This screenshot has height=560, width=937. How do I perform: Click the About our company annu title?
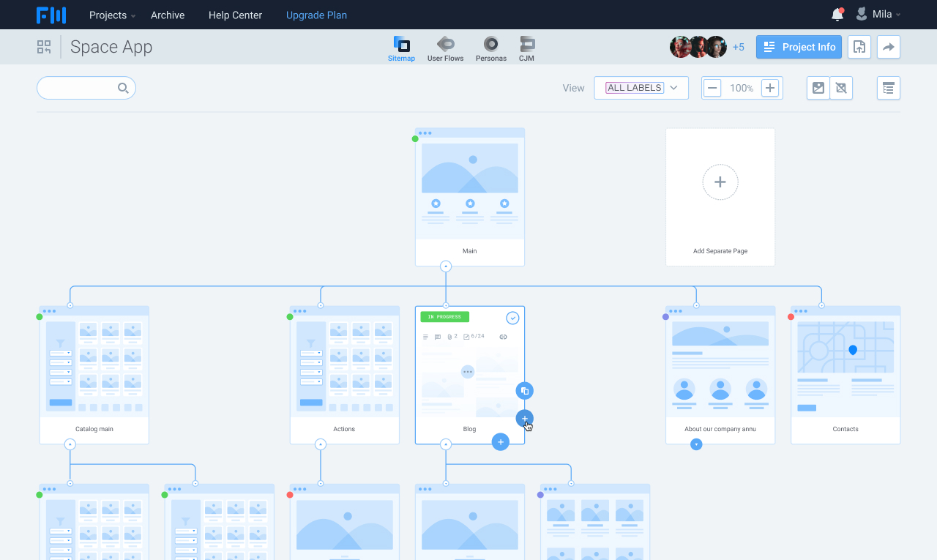pyautogui.click(x=720, y=429)
